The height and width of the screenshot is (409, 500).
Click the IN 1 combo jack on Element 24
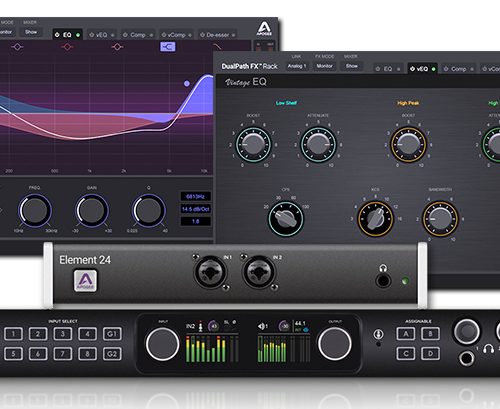tap(210, 272)
